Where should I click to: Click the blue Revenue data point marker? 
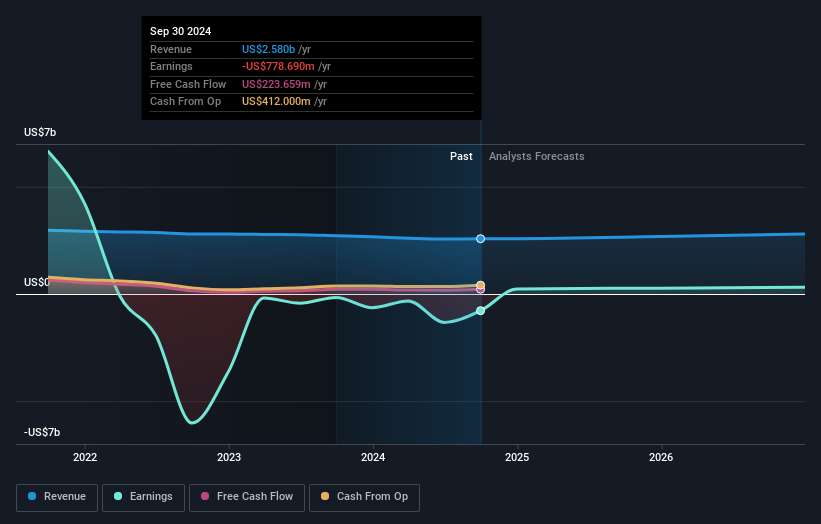click(480, 239)
